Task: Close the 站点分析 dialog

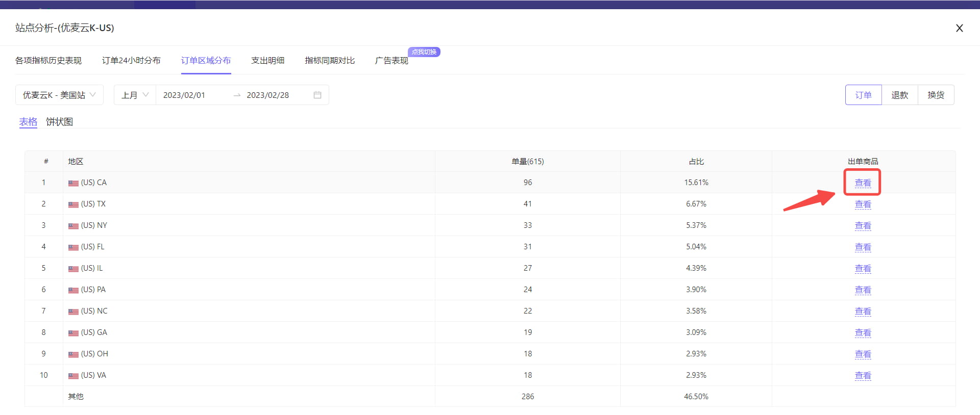Action: 959,28
